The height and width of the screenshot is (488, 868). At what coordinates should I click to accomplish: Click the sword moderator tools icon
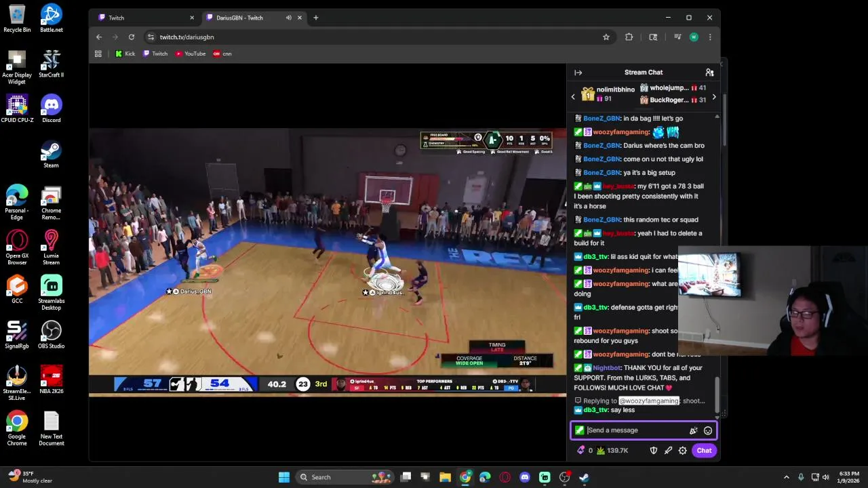(x=668, y=450)
